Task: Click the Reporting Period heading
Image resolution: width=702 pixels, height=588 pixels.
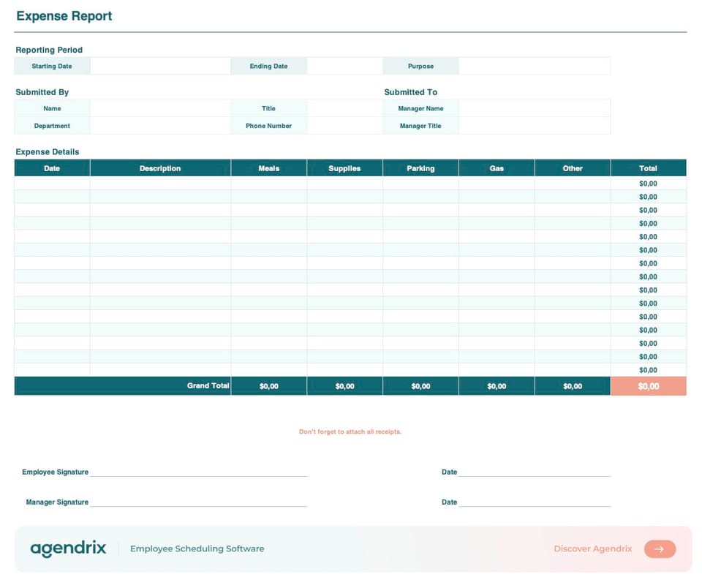Action: click(x=49, y=50)
